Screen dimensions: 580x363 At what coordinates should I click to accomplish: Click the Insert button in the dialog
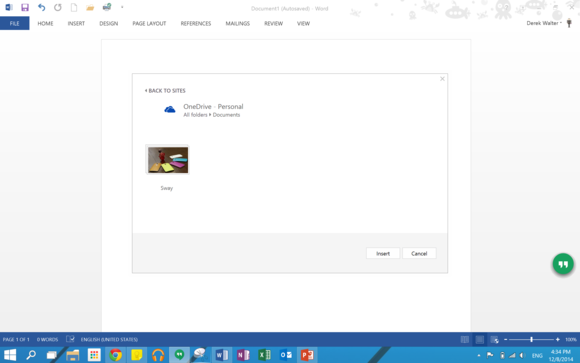pos(383,253)
